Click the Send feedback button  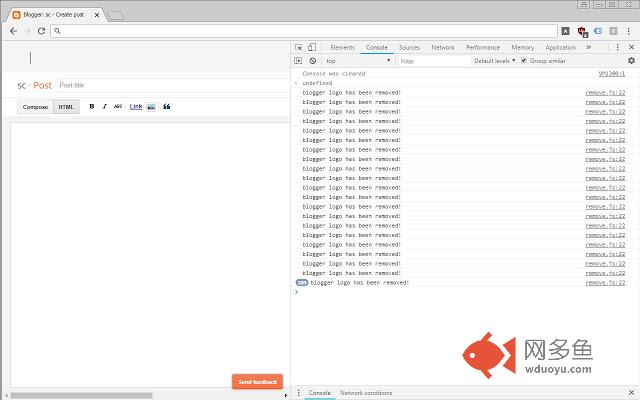pyautogui.click(x=257, y=382)
